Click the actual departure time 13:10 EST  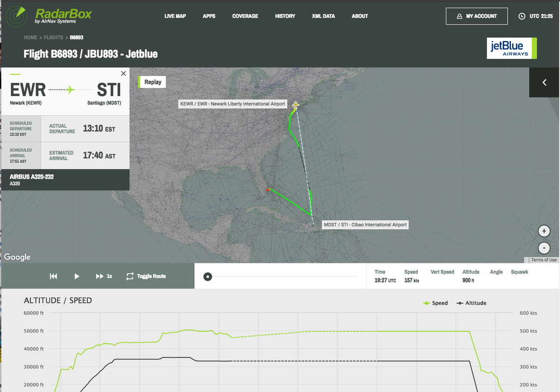tap(99, 129)
